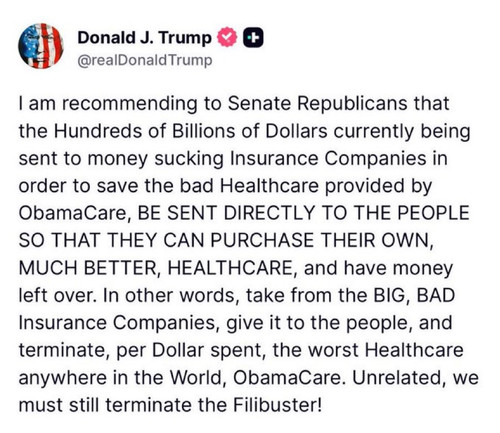Screen dimensions: 500x433
Task: Click the word 'World' in the post
Action: pyautogui.click(x=196, y=378)
